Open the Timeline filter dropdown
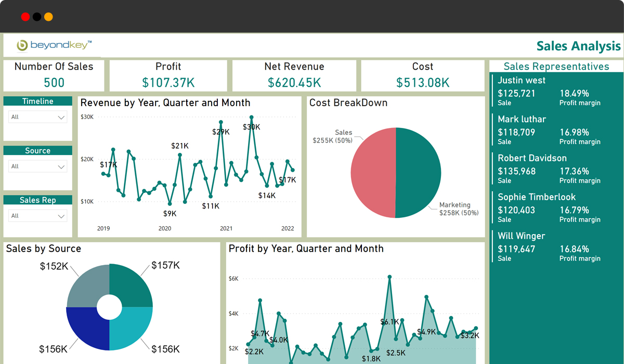 coord(37,116)
